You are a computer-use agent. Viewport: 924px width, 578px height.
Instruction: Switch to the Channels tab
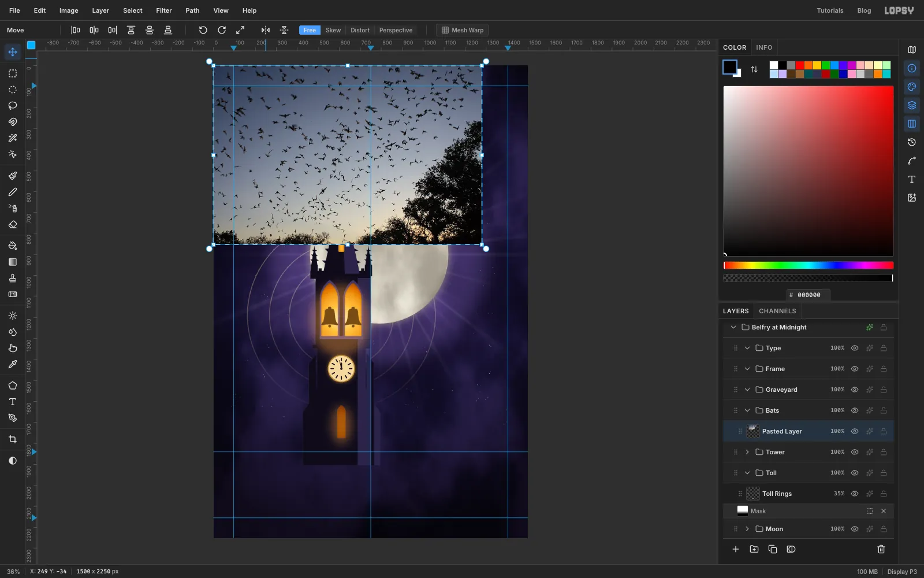tap(777, 311)
